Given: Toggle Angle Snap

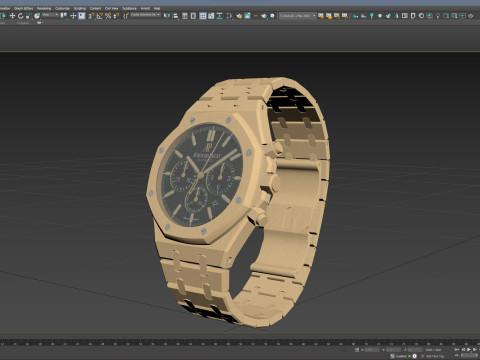Looking at the screenshot, I should (100, 16).
